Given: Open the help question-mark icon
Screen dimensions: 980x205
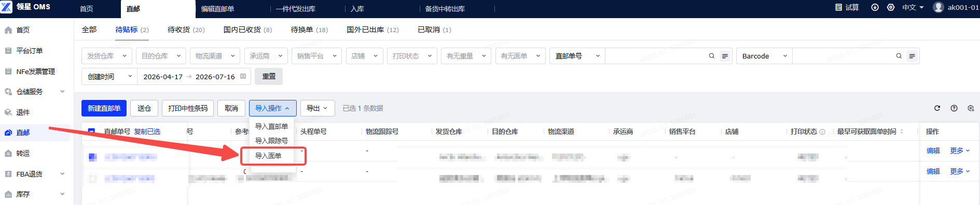Looking at the screenshot, I should [954, 108].
